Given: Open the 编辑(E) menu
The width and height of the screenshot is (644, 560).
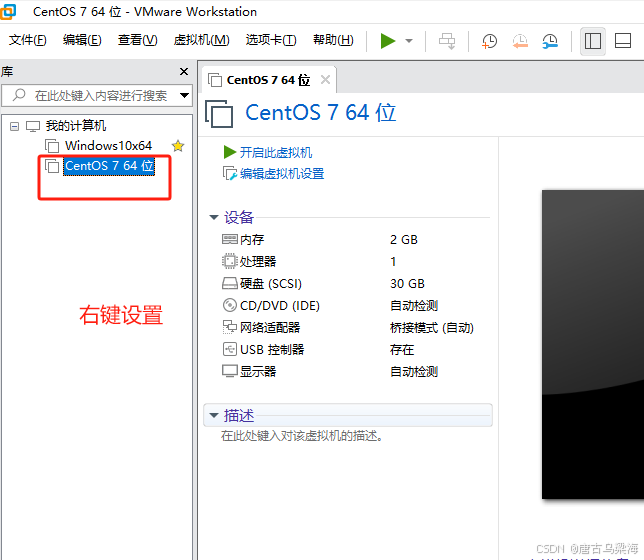Looking at the screenshot, I should click(x=82, y=40).
